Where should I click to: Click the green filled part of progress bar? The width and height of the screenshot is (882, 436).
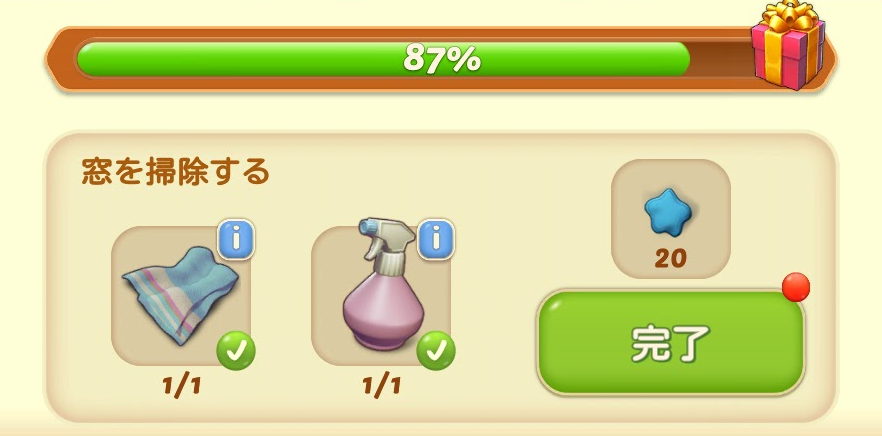383,59
